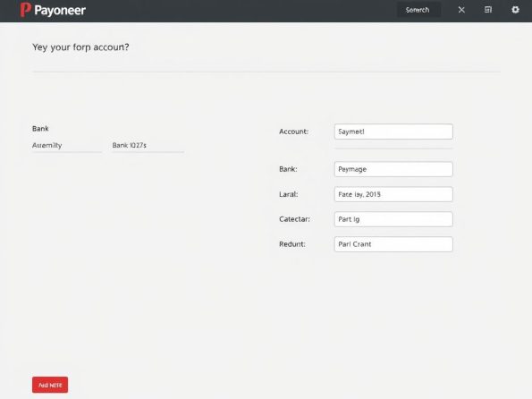Click the page heading about your account
Viewport: 532px width, 399px height.
80,47
